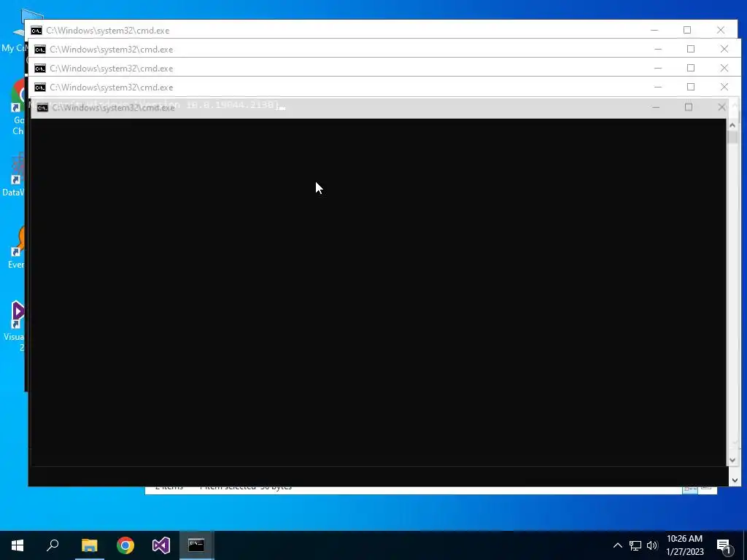Maximize the front cmd.exe window
Screen dimensions: 747x560
689,107
